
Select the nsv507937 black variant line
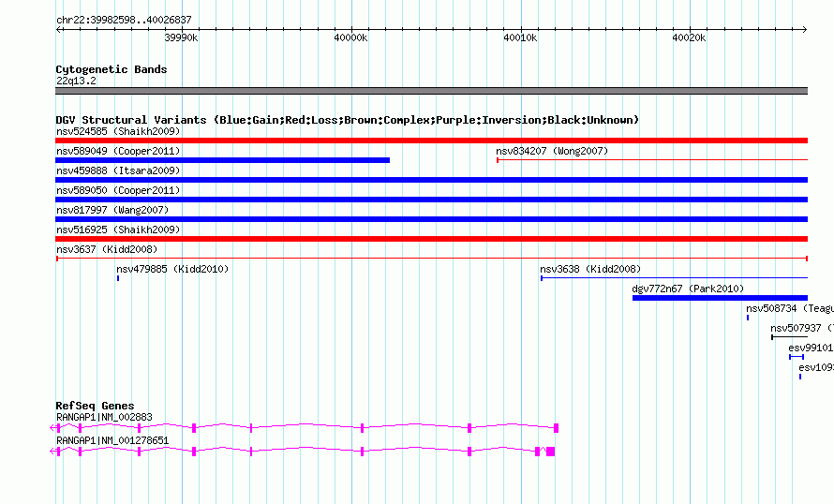click(x=789, y=337)
